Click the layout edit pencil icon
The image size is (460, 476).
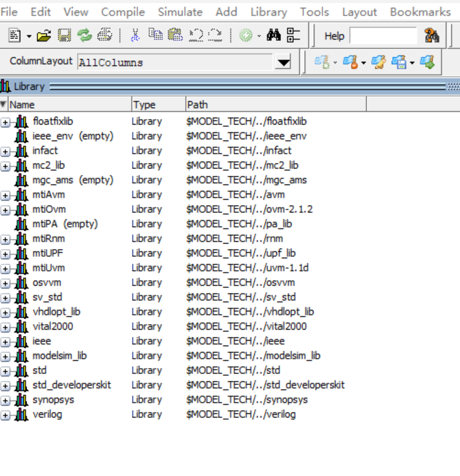(379, 62)
